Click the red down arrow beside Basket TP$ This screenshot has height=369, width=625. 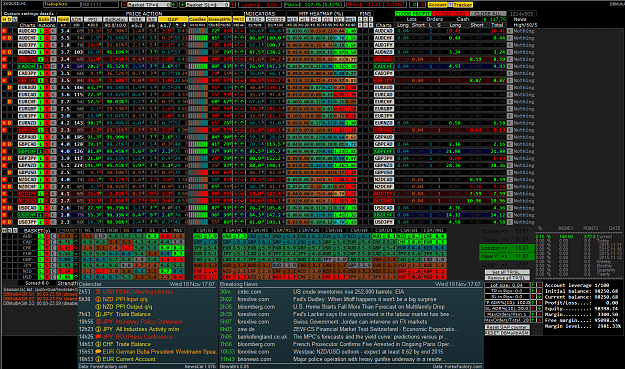124,5
